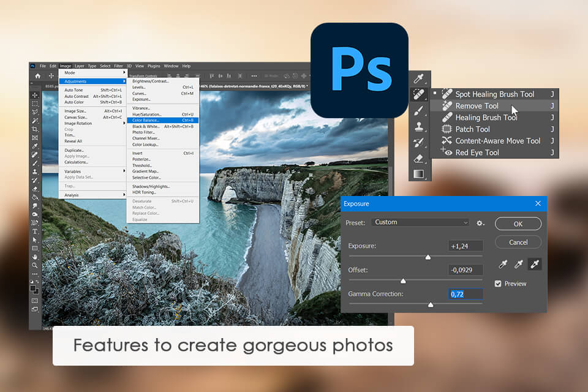The image size is (588, 392).
Task: Select the Rectangular Marquee tool
Action: tap(35, 103)
